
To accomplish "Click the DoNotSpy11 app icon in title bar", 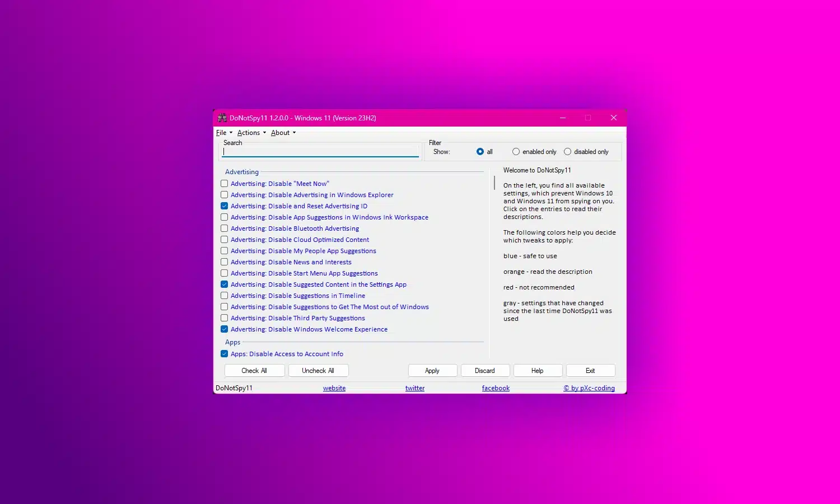I will (222, 118).
